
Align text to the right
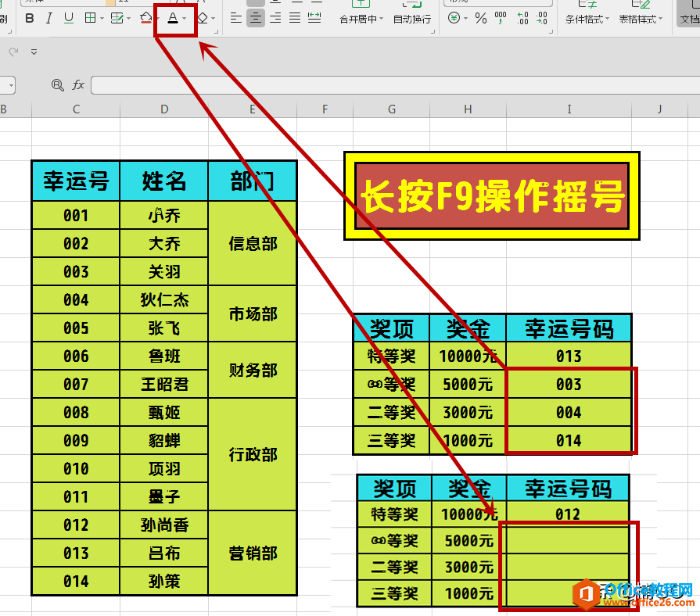[x=275, y=18]
